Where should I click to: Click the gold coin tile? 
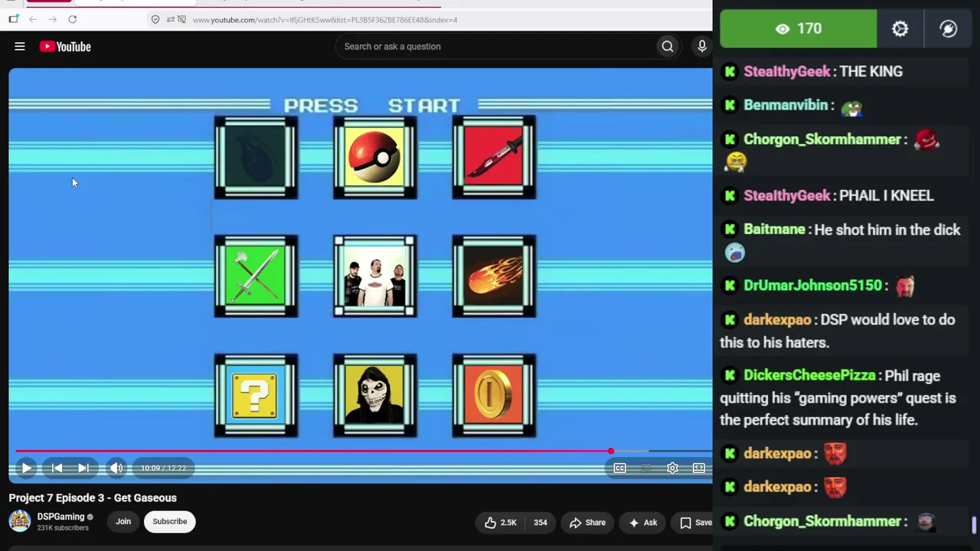pyautogui.click(x=494, y=396)
